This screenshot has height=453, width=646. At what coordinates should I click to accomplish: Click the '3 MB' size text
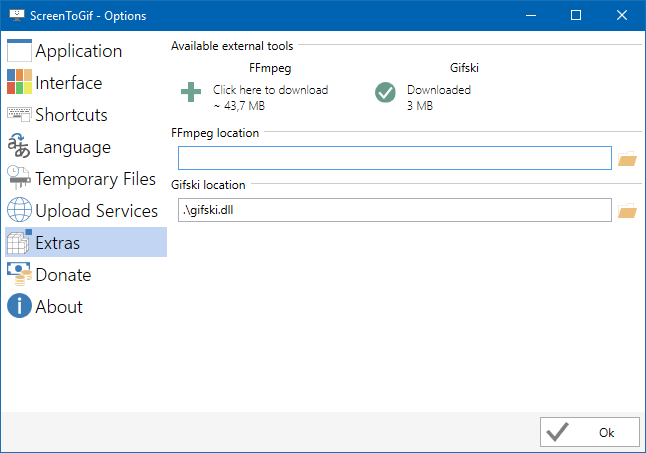tap(420, 106)
